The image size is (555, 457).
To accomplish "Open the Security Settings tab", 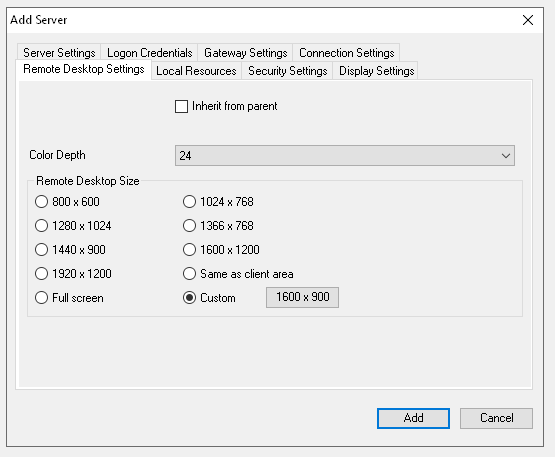I will (x=287, y=71).
